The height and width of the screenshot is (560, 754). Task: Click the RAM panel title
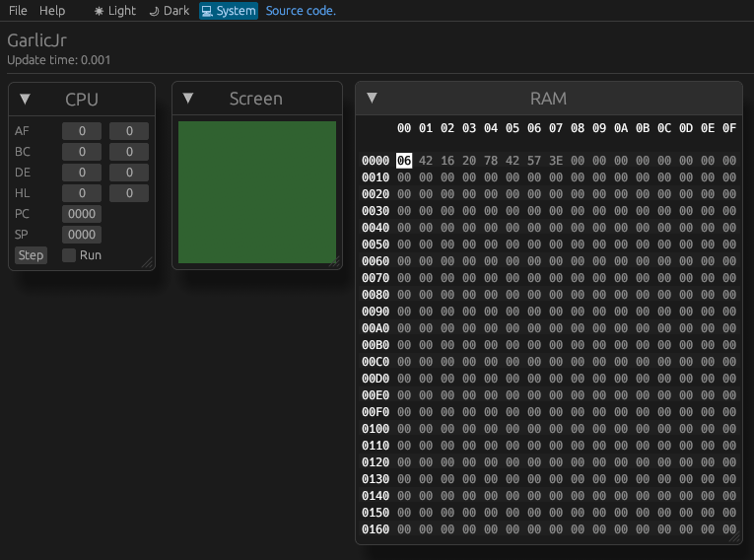pos(548,99)
